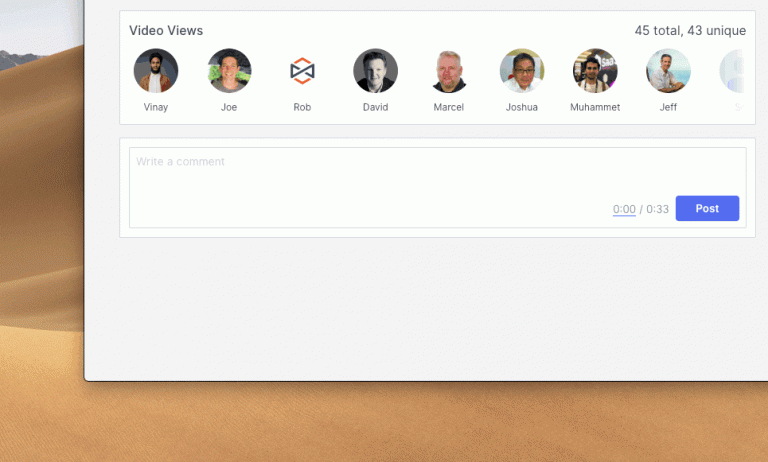This screenshot has width=768, height=462.
Task: Click the Muhammet name label
Action: 595,107
